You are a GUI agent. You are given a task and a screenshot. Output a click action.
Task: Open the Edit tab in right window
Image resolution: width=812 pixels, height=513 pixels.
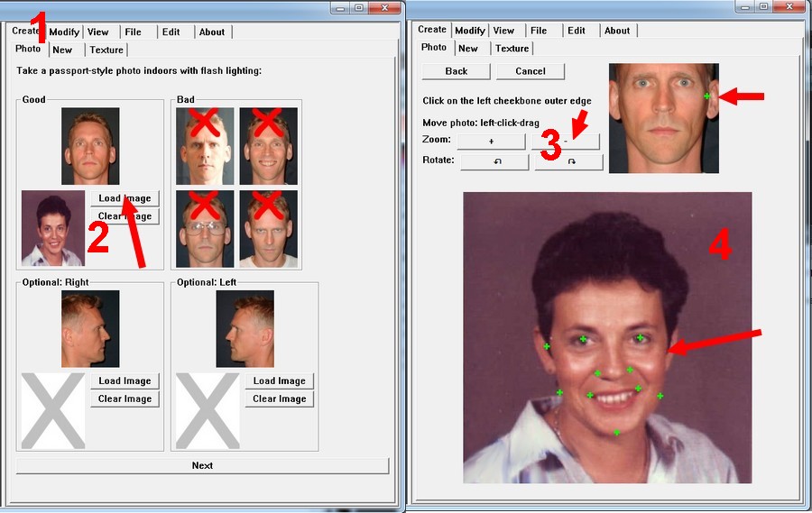[x=577, y=31]
